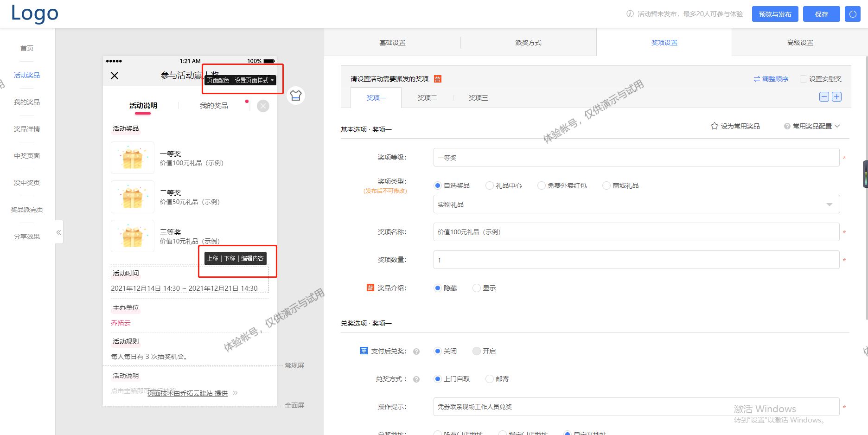
Task: Open the 实物礼品 dropdown
Action: (830, 204)
